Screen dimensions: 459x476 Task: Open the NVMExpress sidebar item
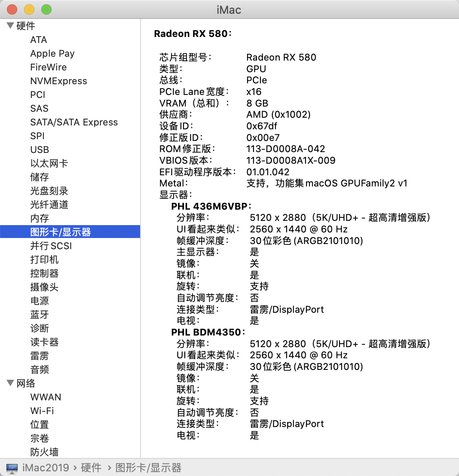(58, 81)
